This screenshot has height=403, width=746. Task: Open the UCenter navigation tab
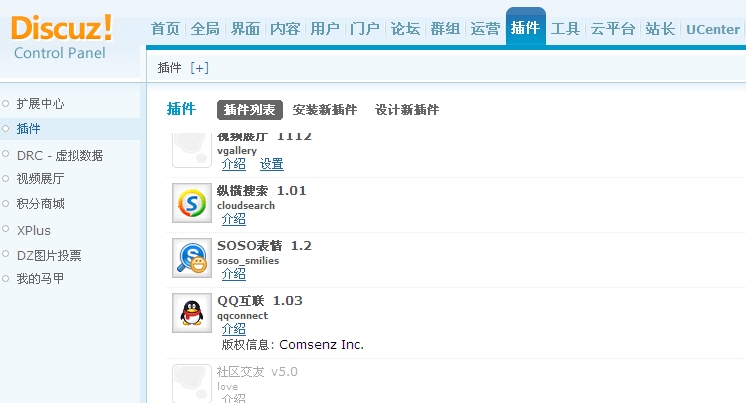point(713,29)
